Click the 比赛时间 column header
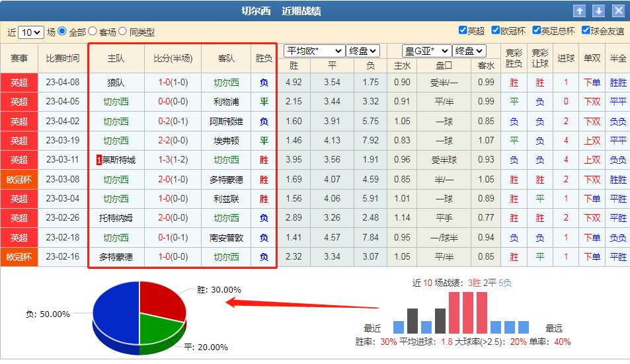Screen dimensions: 630x364 coord(63,58)
